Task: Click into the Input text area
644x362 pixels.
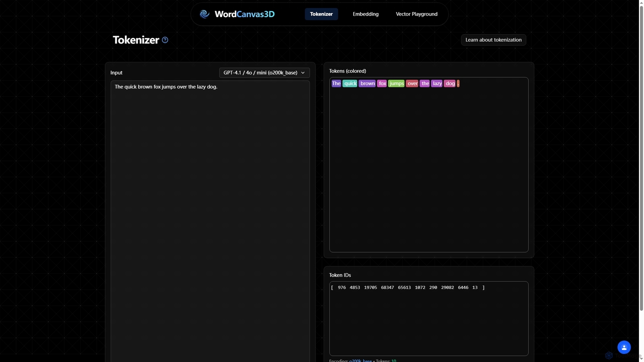Action: pos(210,221)
